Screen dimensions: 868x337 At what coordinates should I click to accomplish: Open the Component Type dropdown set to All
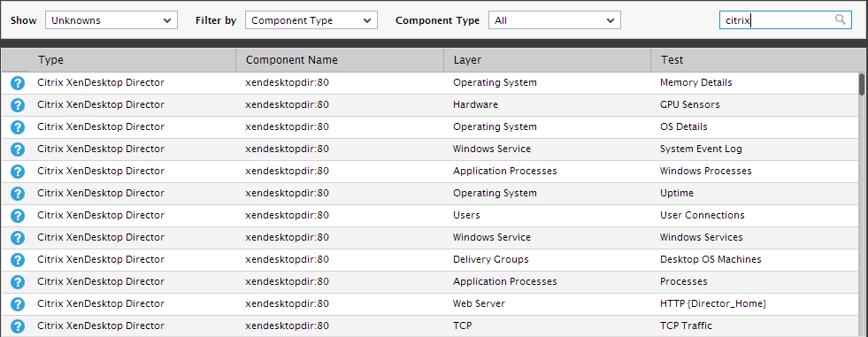555,20
